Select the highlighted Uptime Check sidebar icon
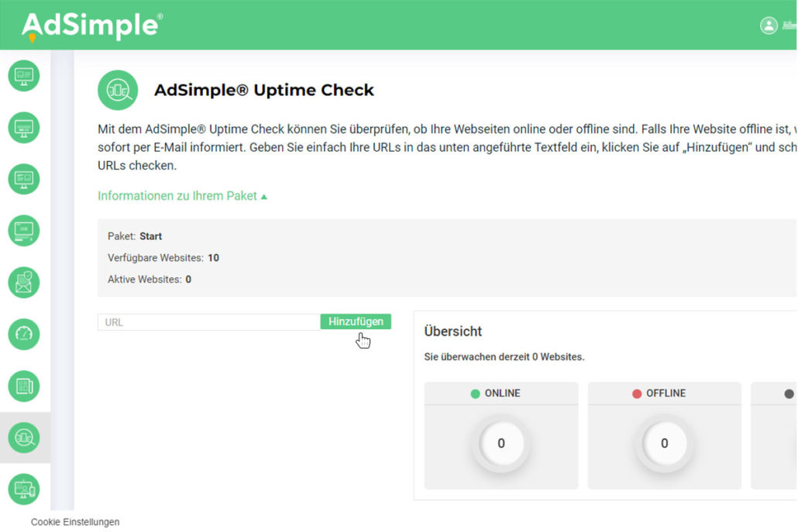798x532 pixels. (23, 438)
